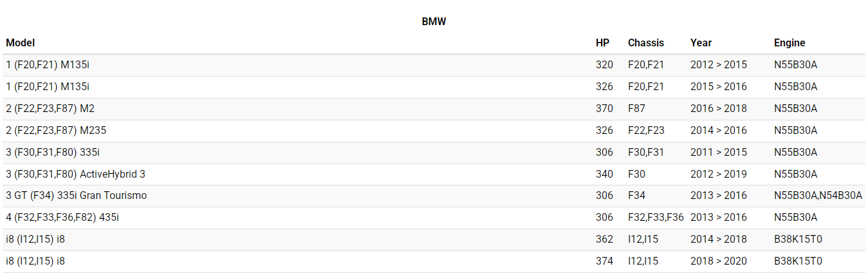Click the Engine column header
The image size is (868, 273).
(789, 43)
